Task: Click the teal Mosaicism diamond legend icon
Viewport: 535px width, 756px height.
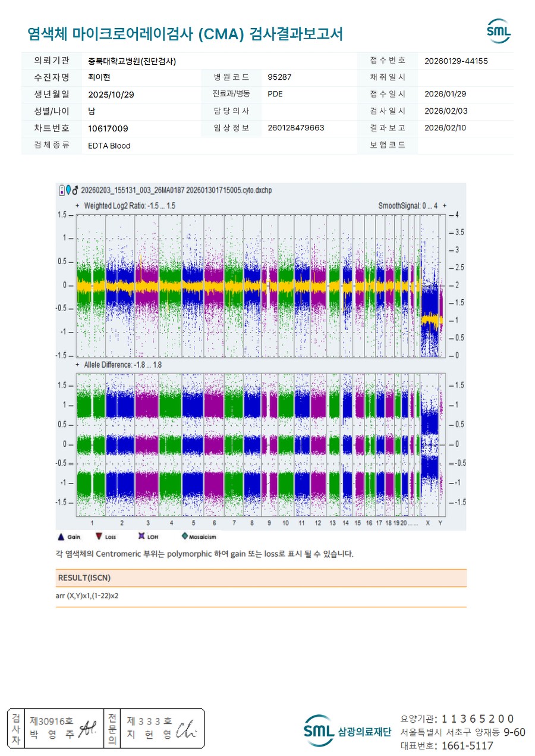Action: click(184, 537)
